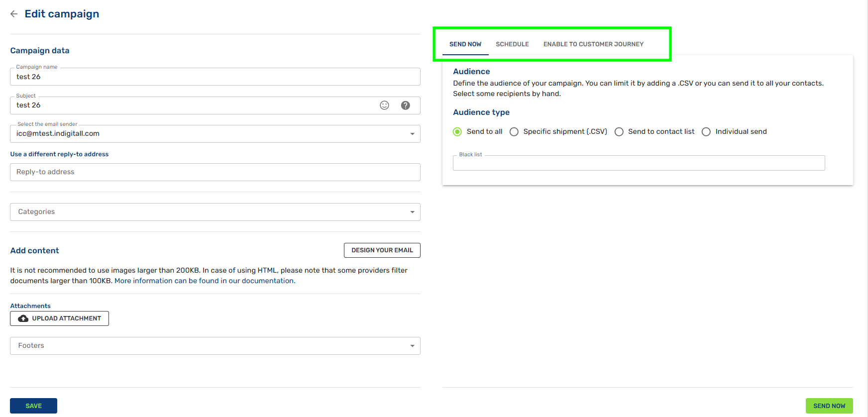Open the documentation more information link
The image size is (868, 417).
[x=205, y=281]
